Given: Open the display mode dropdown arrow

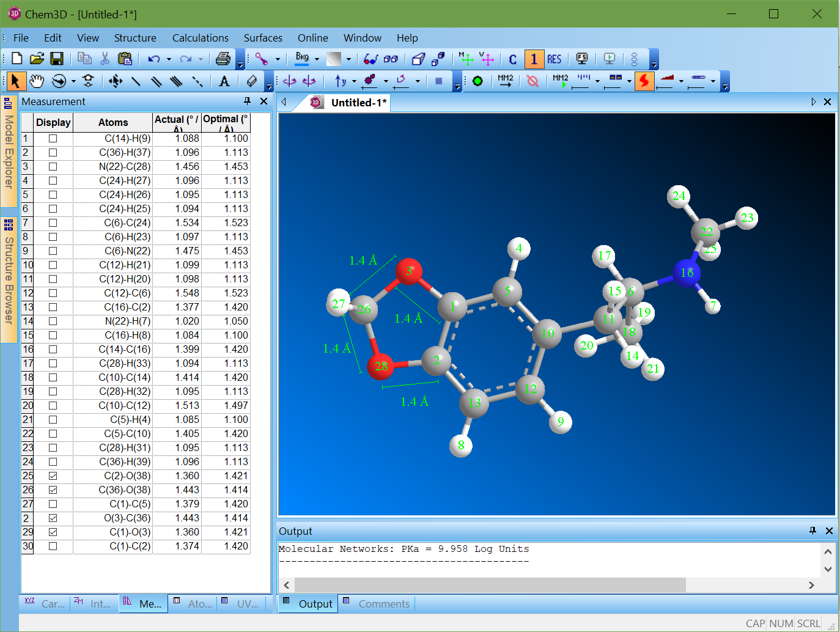Looking at the screenshot, I should click(278, 59).
